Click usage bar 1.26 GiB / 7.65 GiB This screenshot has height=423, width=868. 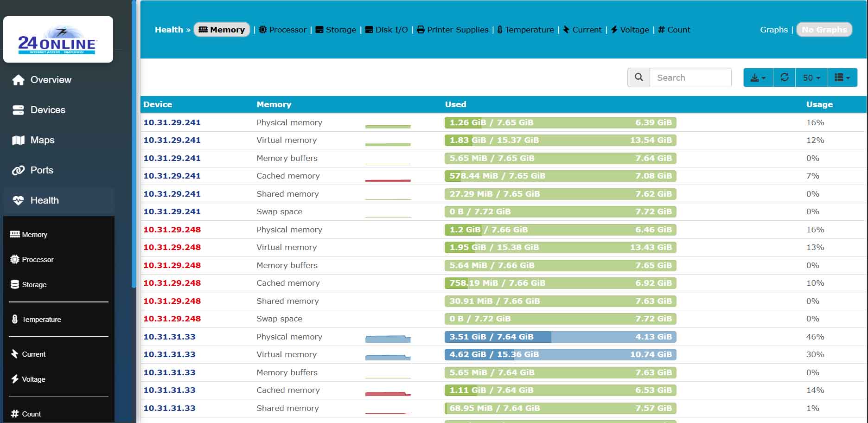[560, 122]
